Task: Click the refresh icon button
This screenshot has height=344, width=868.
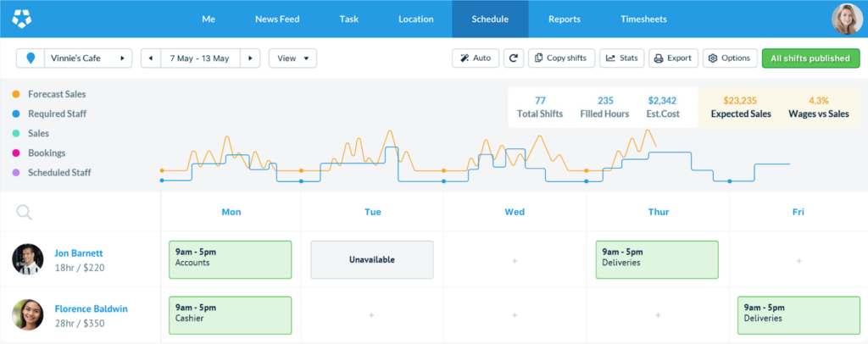Action: click(x=514, y=58)
